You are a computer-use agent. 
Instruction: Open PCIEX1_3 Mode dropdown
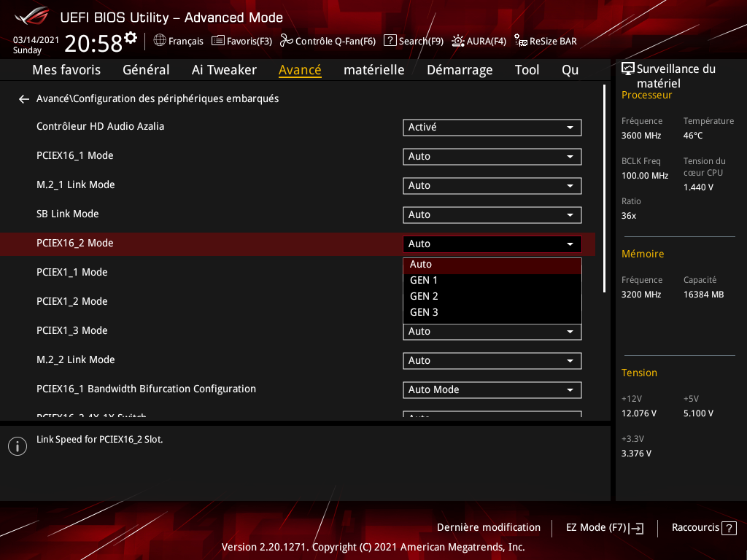(x=492, y=332)
